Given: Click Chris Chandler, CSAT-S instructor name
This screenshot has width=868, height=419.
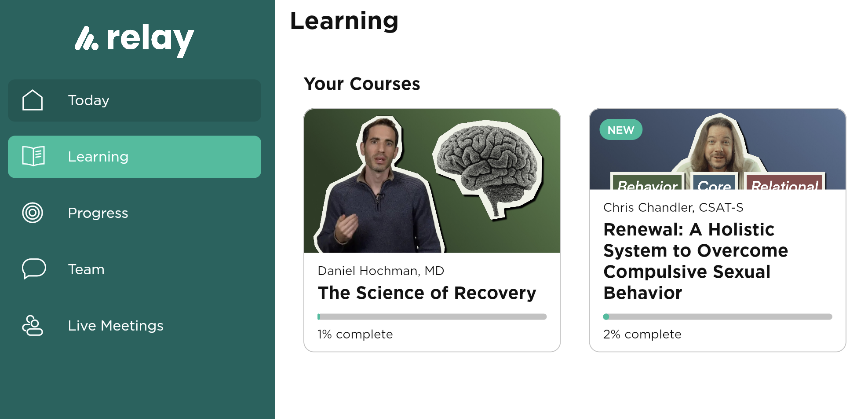Looking at the screenshot, I should click(x=673, y=207).
